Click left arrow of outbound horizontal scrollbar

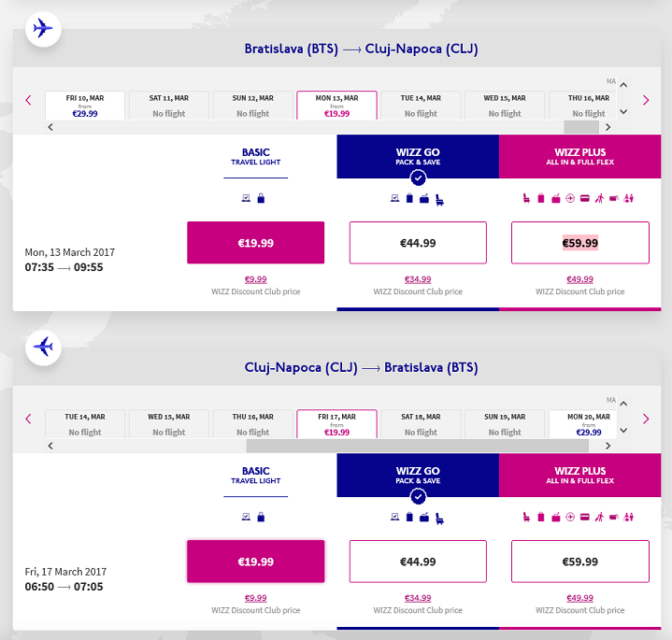coord(50,127)
